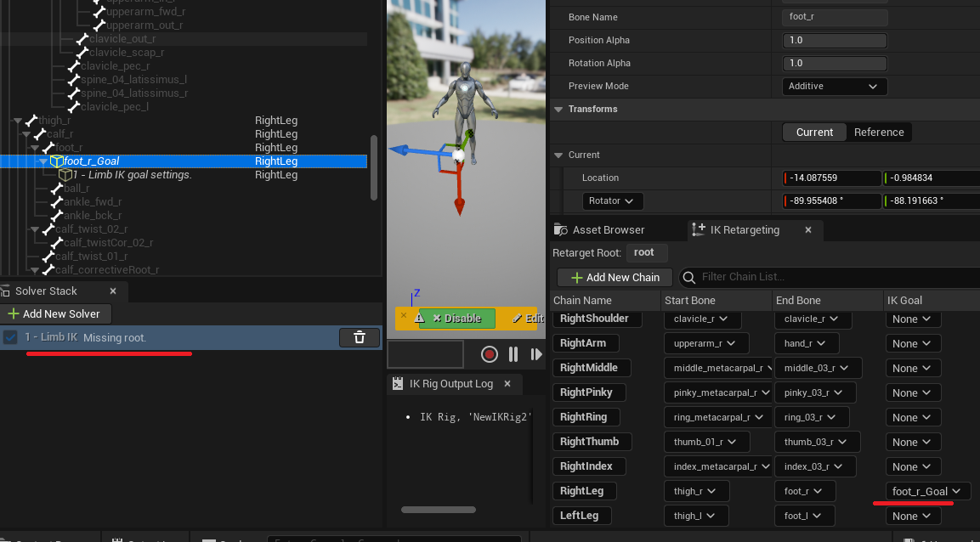The width and height of the screenshot is (980, 542).
Task: Pause the animation preview
Action: pos(513,354)
